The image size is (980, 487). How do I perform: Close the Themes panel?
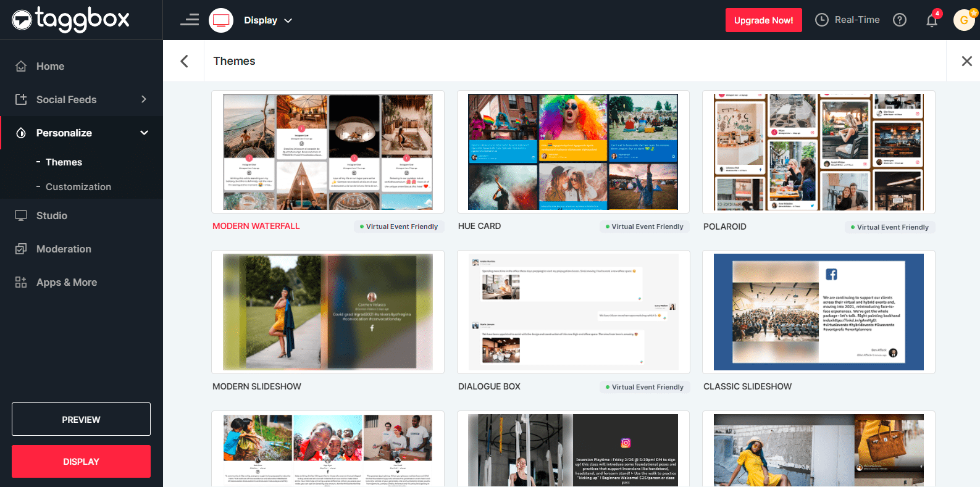click(x=966, y=61)
